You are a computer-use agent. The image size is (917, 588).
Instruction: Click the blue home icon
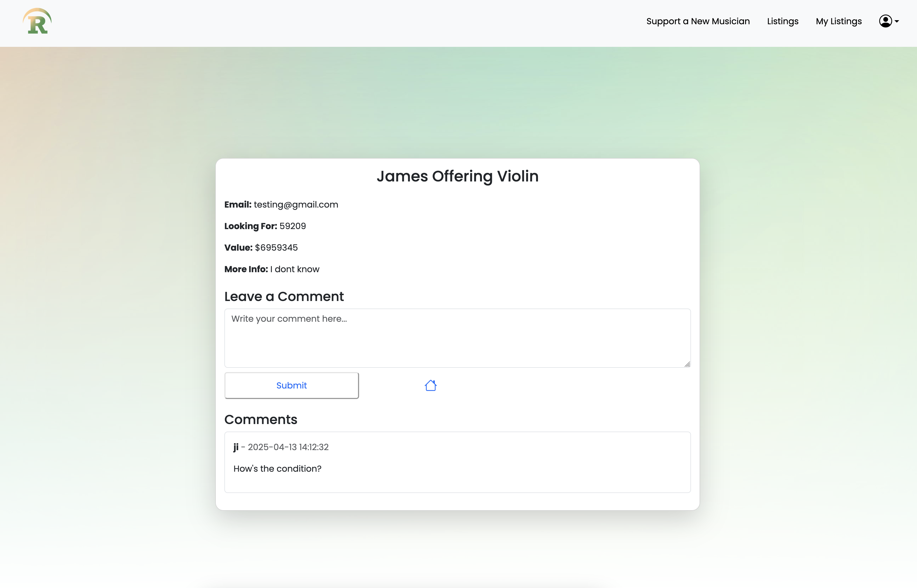click(430, 385)
